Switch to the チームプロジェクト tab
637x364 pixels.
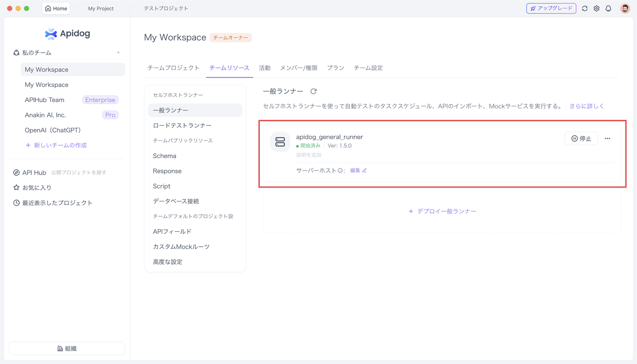[x=174, y=68]
